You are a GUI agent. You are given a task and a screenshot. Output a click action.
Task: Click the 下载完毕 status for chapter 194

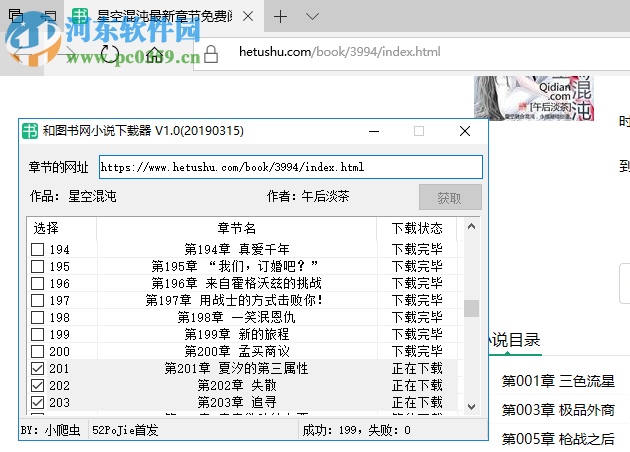coord(417,250)
